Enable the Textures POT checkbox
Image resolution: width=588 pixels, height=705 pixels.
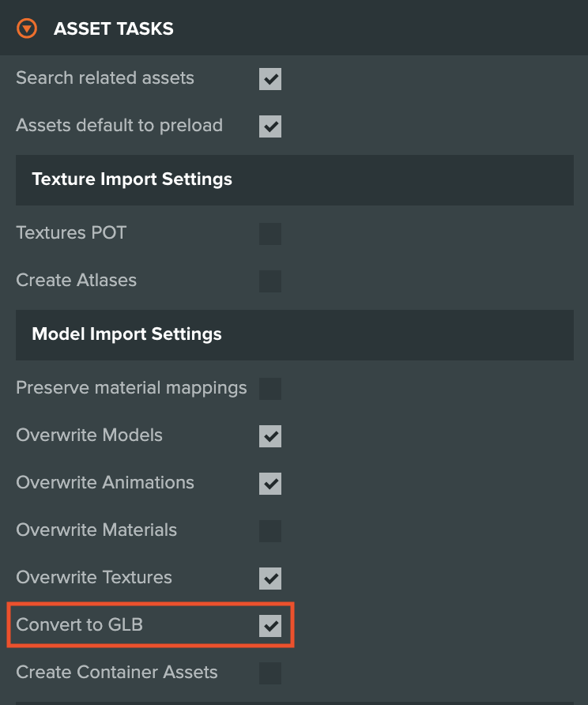coord(269,233)
